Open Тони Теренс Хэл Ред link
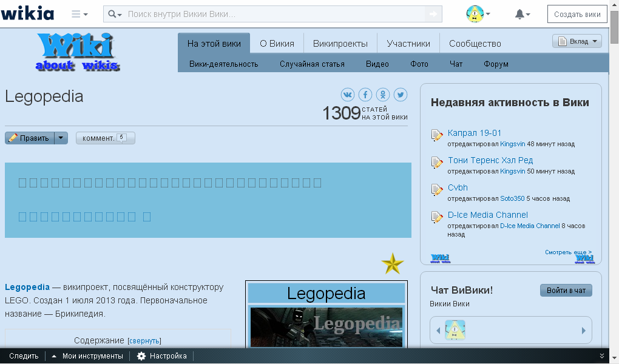The height and width of the screenshot is (364, 619). click(x=490, y=160)
